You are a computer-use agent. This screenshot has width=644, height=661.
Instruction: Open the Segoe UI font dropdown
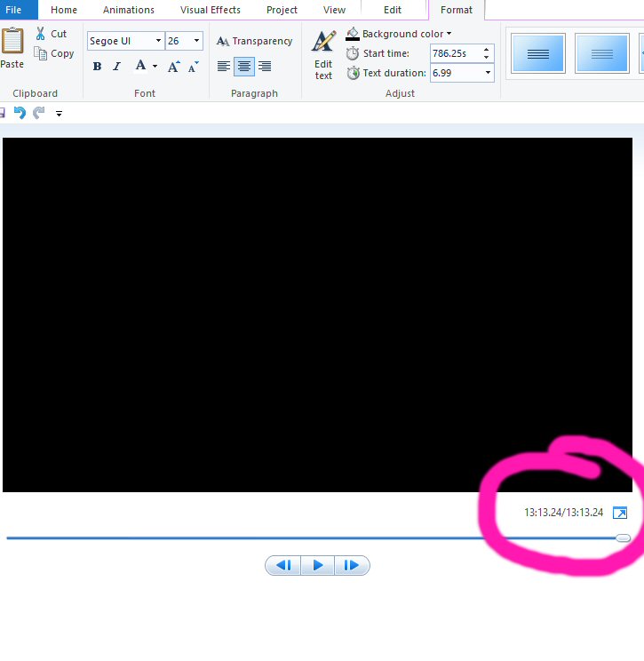158,41
